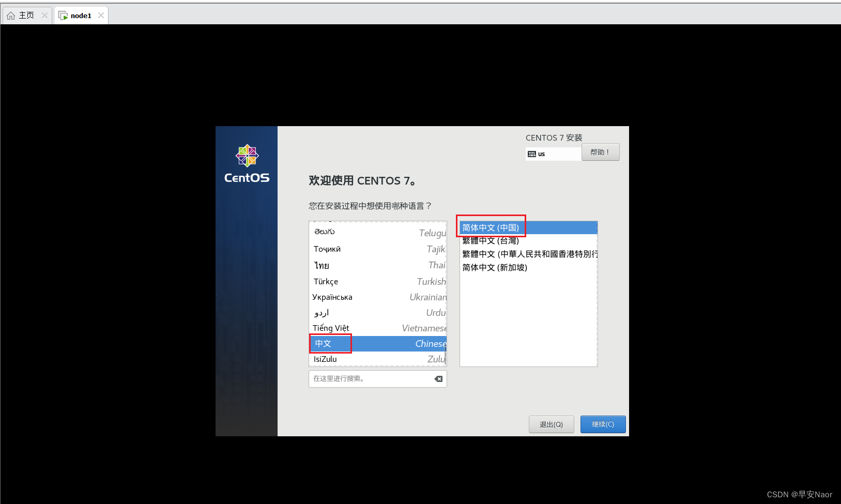Click the 继续(C) continue button
The width and height of the screenshot is (841, 504).
[x=603, y=424]
